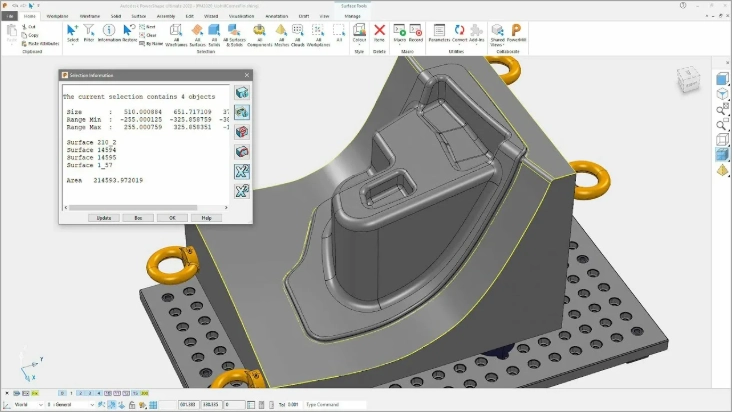Viewport: 732px width, 412px height.
Task: Click OK button in Selection Information
Action: click(x=172, y=218)
